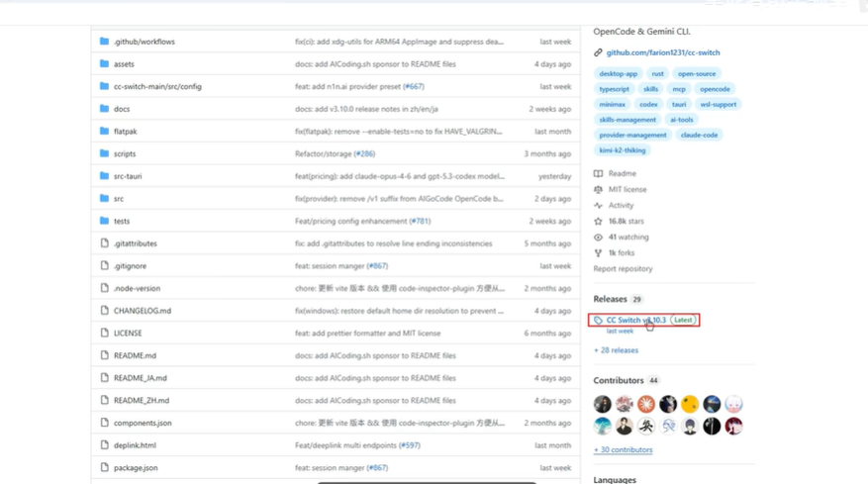Click the CHANGELOG.md file icon
This screenshot has width=868, height=484.
point(104,311)
